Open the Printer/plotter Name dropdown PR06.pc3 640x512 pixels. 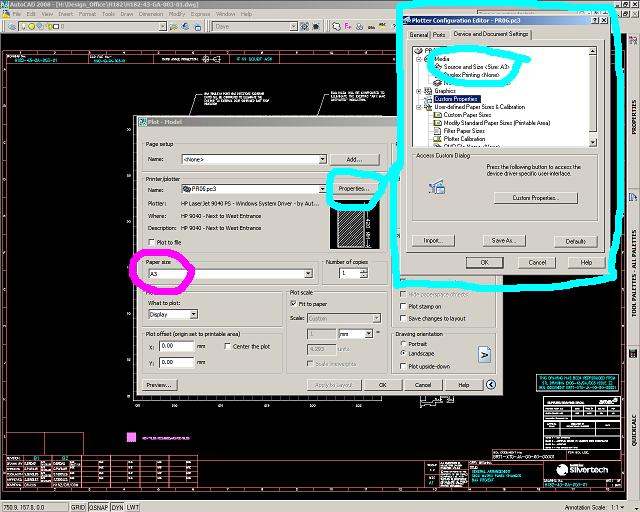pos(322,189)
